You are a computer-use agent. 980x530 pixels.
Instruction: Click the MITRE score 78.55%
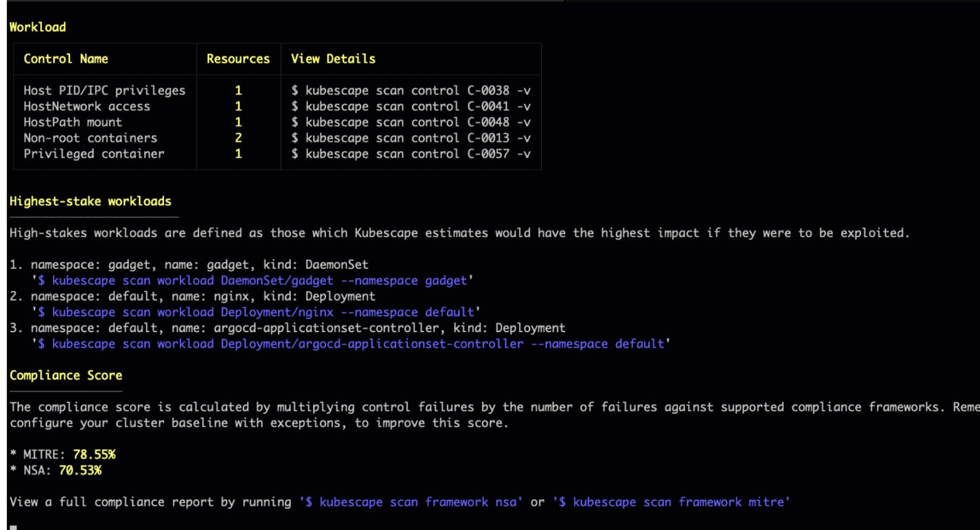[94, 455]
